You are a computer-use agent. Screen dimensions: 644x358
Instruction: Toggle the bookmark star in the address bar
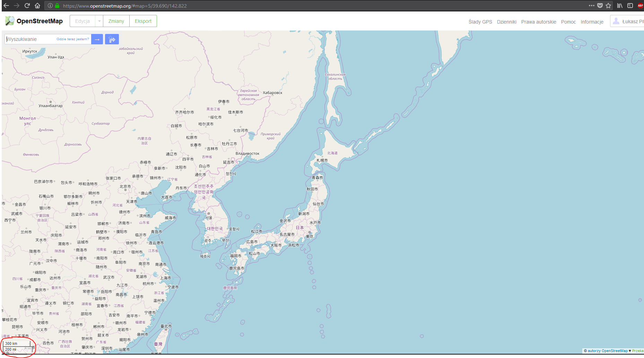(609, 5)
